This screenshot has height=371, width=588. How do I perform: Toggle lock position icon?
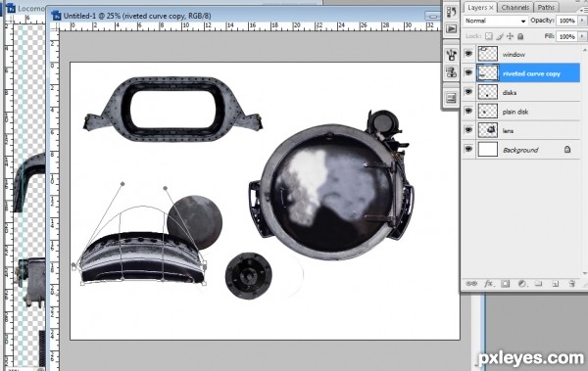point(510,36)
